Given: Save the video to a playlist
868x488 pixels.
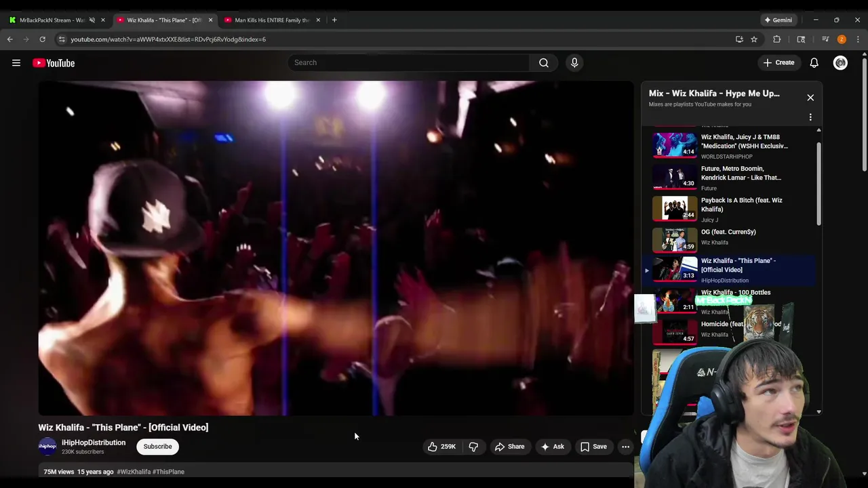Looking at the screenshot, I should pyautogui.click(x=593, y=447).
